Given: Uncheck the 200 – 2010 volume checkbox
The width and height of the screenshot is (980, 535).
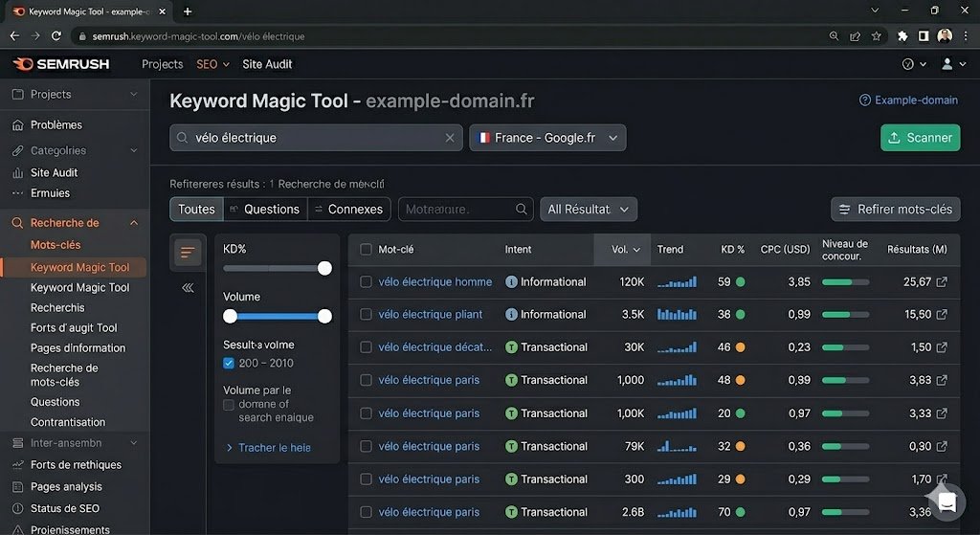Looking at the screenshot, I should tap(229, 363).
